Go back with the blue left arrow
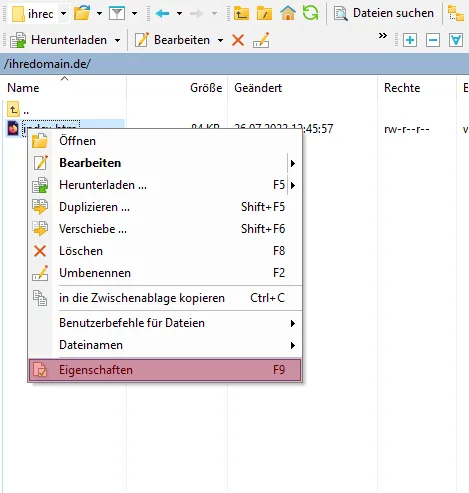Image resolution: width=469 pixels, height=493 pixels. (x=162, y=14)
